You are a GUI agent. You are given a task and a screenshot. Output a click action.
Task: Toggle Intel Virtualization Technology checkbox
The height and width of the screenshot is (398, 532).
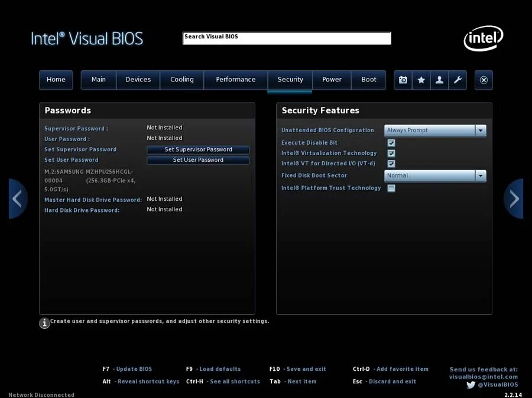pyautogui.click(x=391, y=153)
